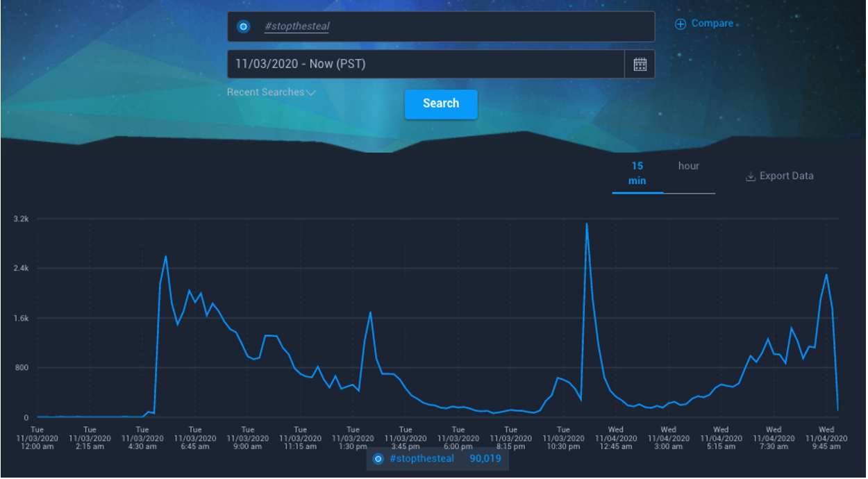868x479 pixels.
Task: Click the 2.4k y-axis label
Action: (21, 269)
